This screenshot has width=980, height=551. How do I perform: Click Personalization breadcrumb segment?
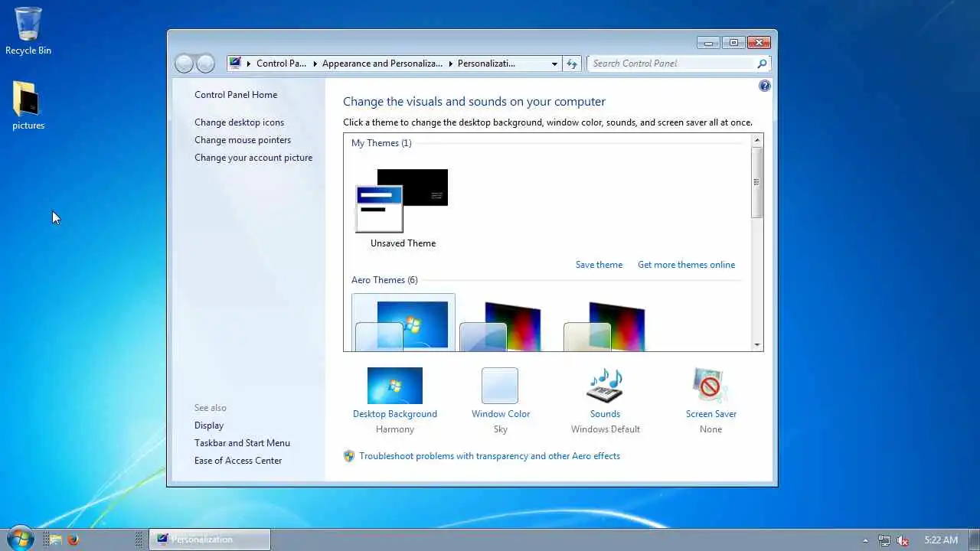point(486,64)
